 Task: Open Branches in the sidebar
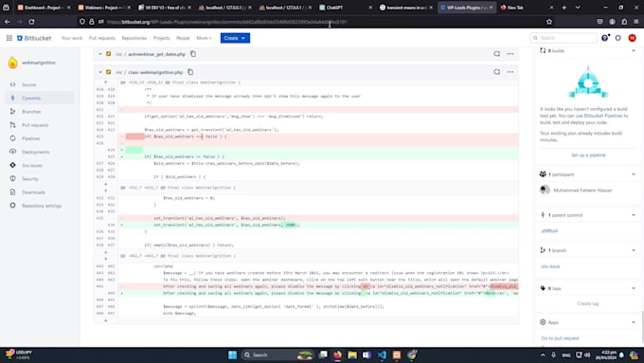[x=31, y=112]
